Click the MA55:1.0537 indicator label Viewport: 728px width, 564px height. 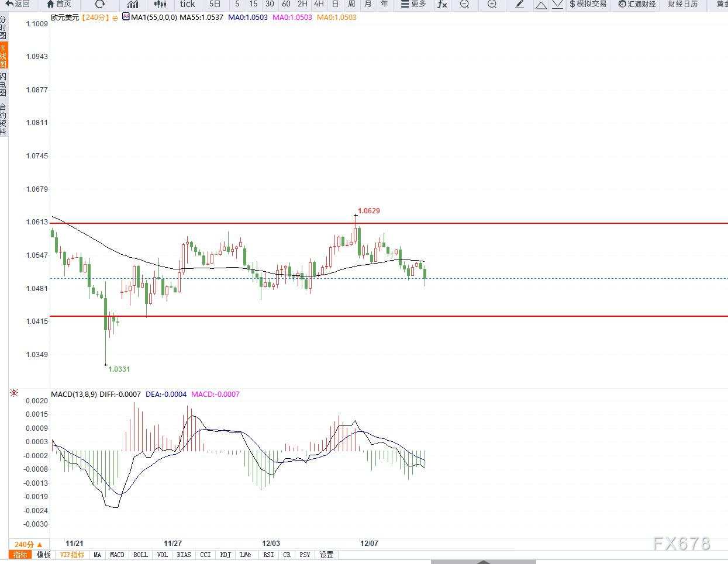click(x=201, y=18)
